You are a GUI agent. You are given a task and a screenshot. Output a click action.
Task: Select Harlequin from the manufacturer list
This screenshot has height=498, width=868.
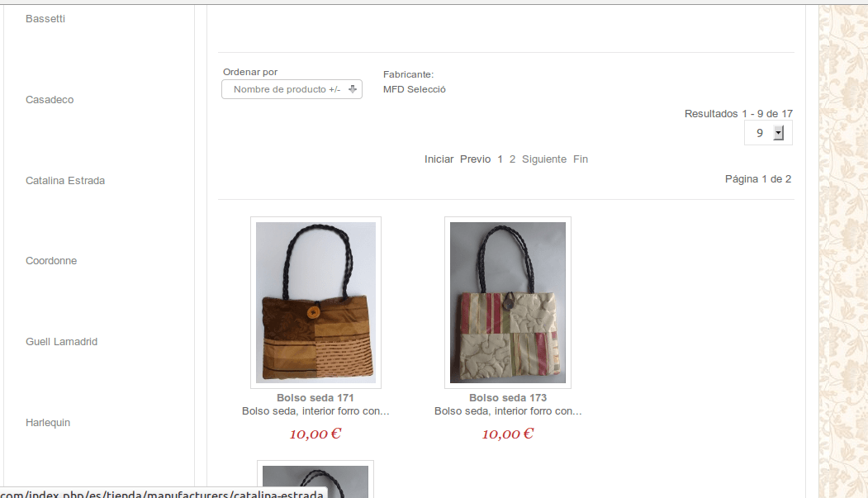tap(48, 422)
